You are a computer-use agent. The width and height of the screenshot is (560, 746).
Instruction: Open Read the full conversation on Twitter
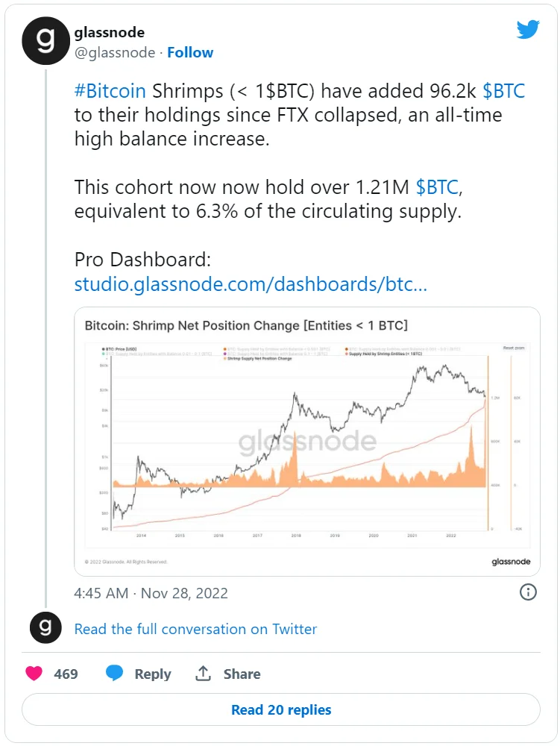(x=195, y=629)
